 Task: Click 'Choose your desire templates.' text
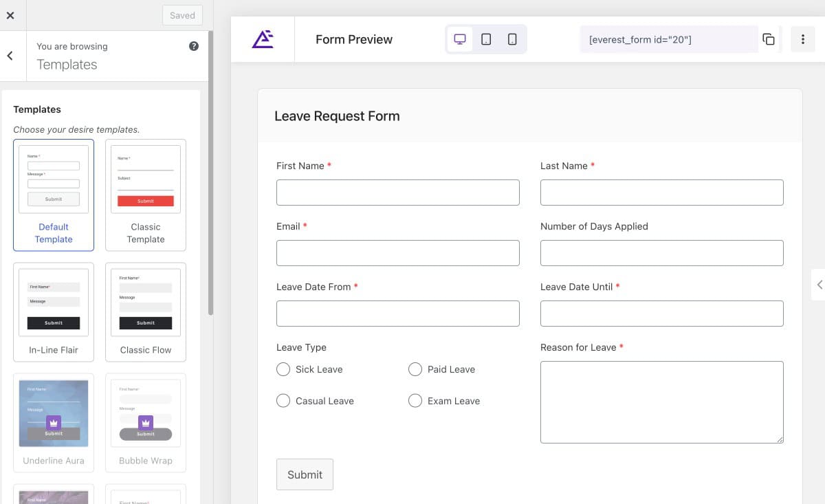pyautogui.click(x=76, y=129)
